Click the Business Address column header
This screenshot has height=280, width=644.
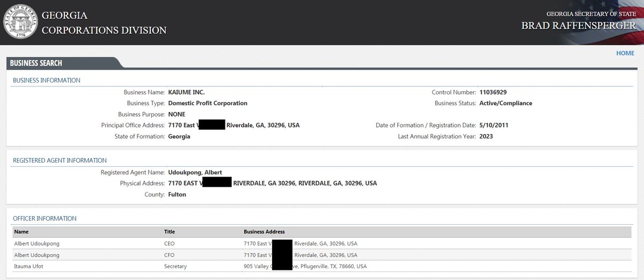(x=264, y=232)
